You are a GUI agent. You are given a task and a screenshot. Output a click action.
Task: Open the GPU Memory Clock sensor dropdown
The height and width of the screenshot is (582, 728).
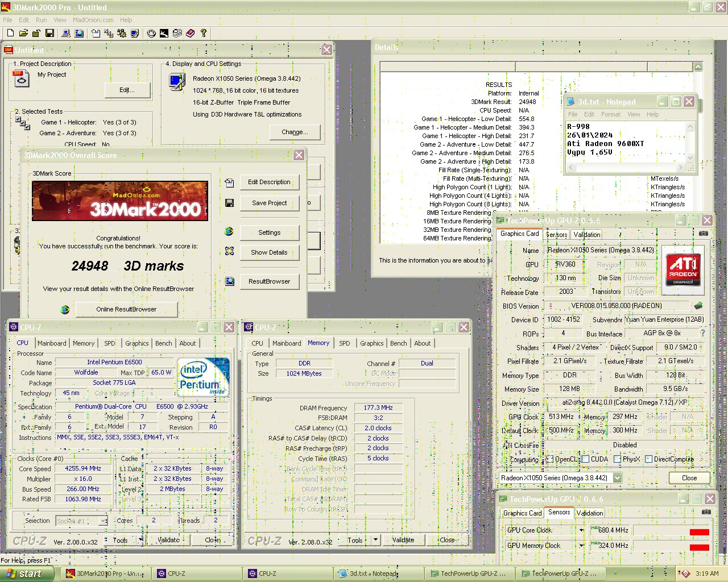(x=581, y=546)
